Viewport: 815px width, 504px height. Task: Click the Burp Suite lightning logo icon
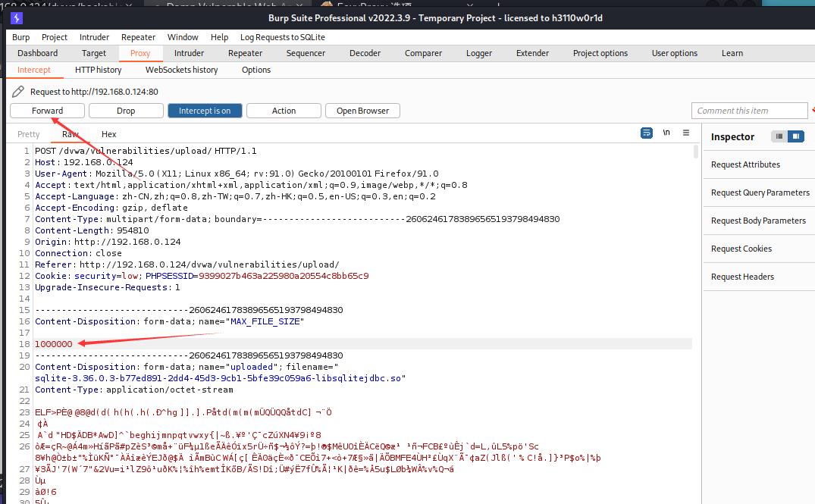point(17,18)
